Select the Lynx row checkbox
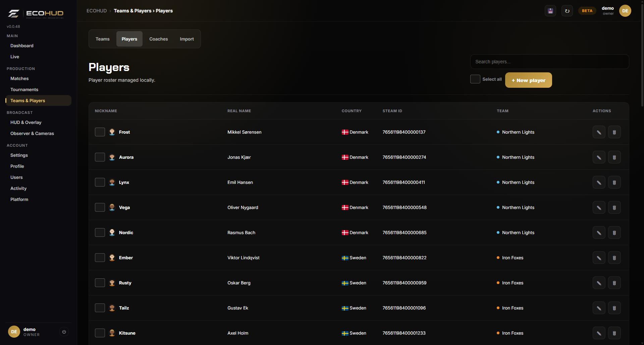 point(100,182)
